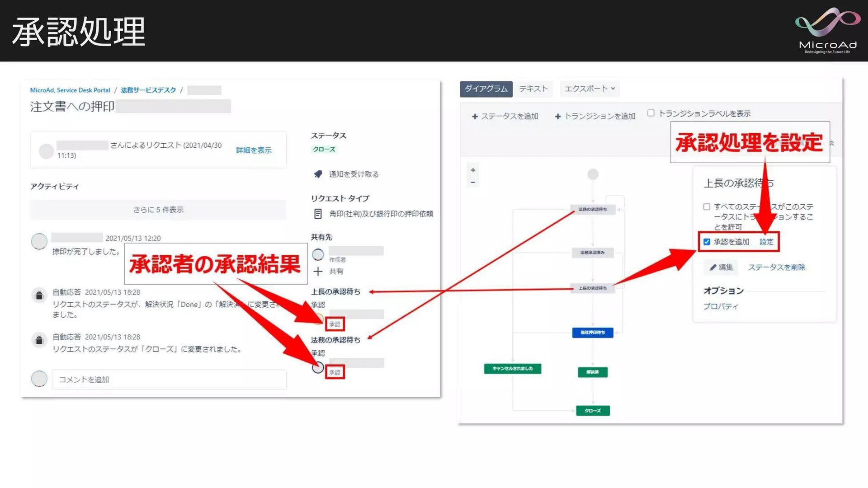Click the request type document icon

coord(318,214)
